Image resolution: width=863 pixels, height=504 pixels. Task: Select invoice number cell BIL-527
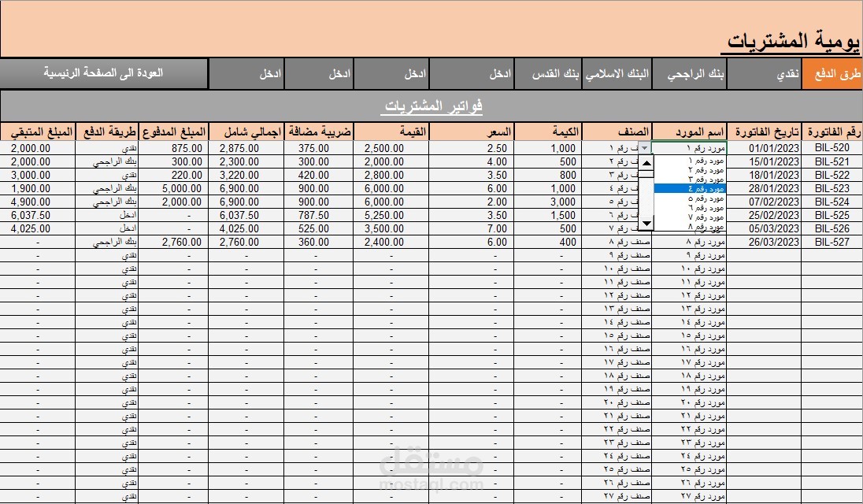coord(832,242)
